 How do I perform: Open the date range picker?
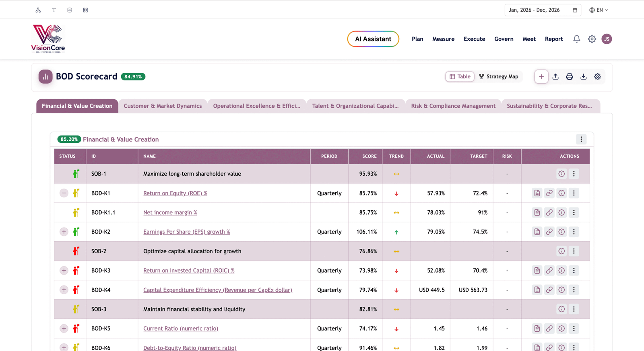tap(543, 10)
